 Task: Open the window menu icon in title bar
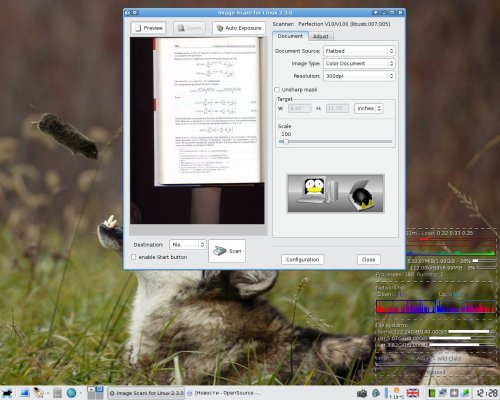click(x=127, y=12)
